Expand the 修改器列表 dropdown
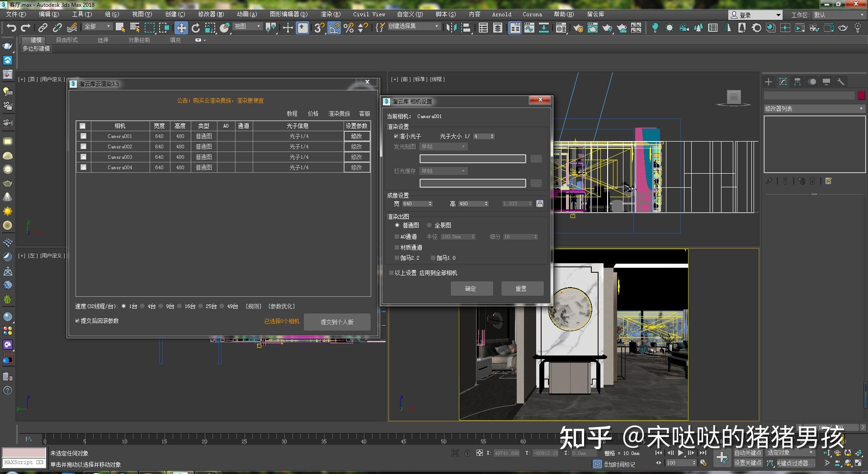Image resolution: width=868 pixels, height=474 pixels. point(814,109)
